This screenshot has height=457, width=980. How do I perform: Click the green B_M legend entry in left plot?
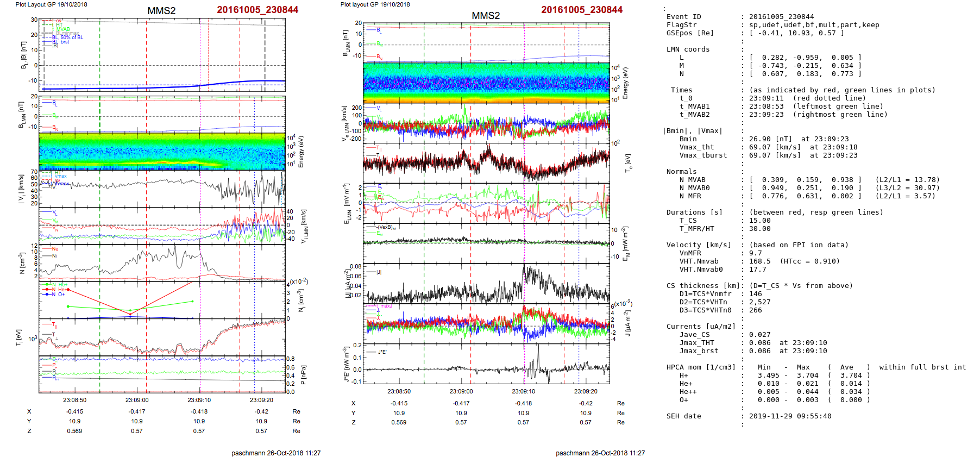(54, 115)
